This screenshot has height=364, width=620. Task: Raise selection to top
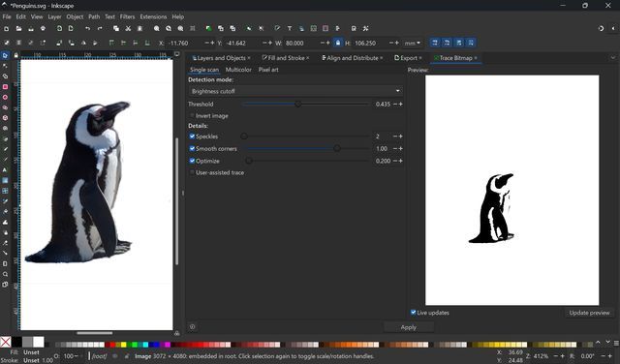(x=111, y=43)
